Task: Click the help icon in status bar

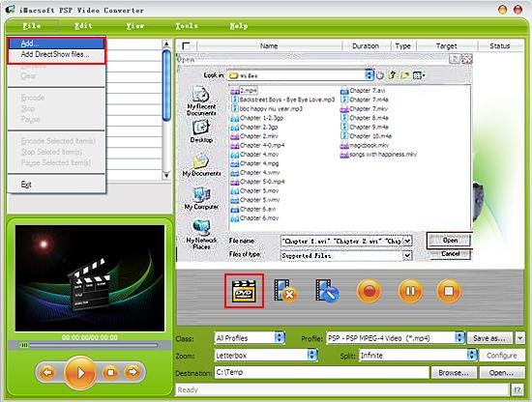Action: [517, 389]
